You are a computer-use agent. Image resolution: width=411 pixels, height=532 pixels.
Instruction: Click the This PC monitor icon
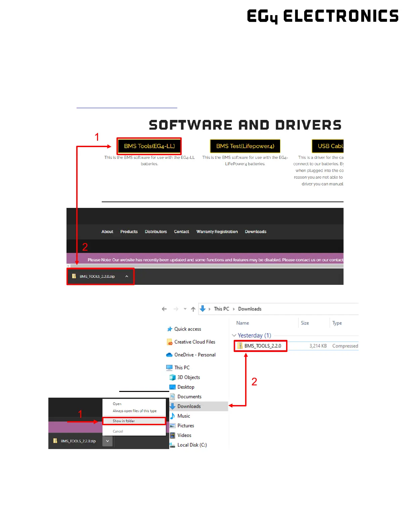tap(170, 368)
